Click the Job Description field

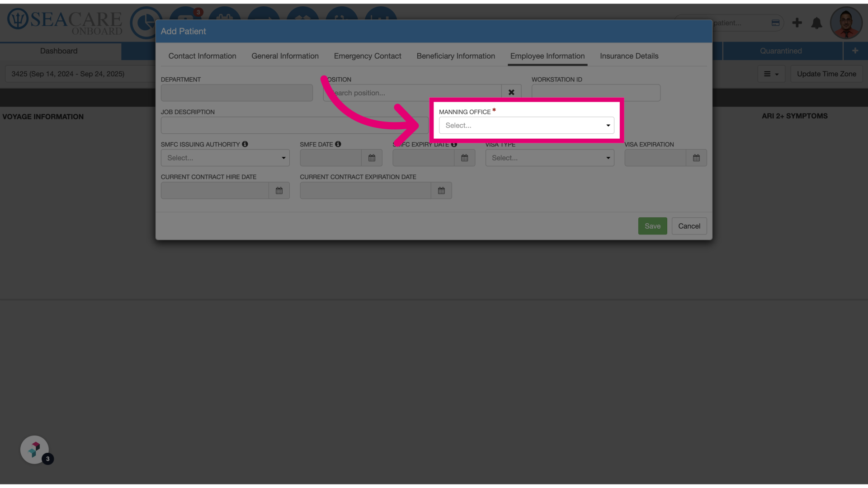(295, 125)
